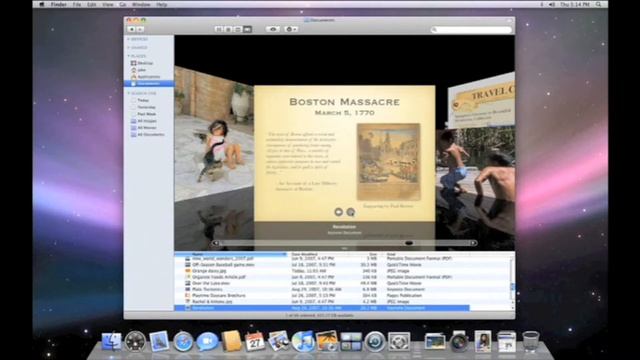Open Finder from the Dock

click(111, 341)
